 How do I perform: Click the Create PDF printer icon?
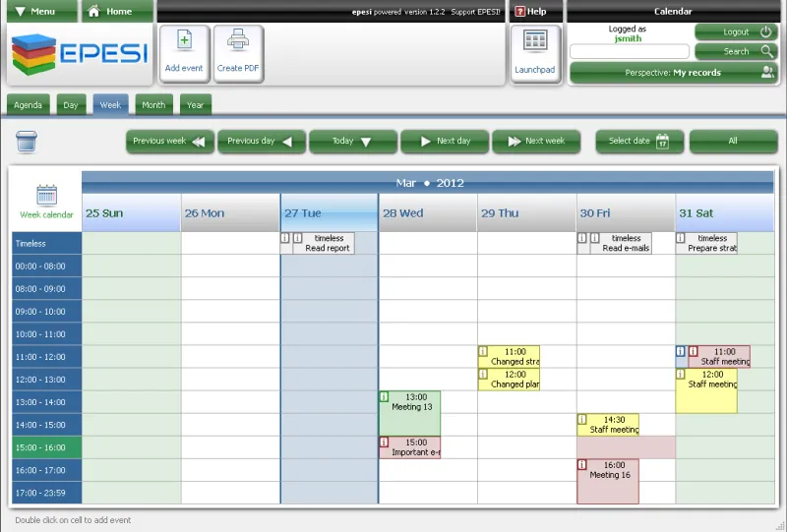(238, 40)
